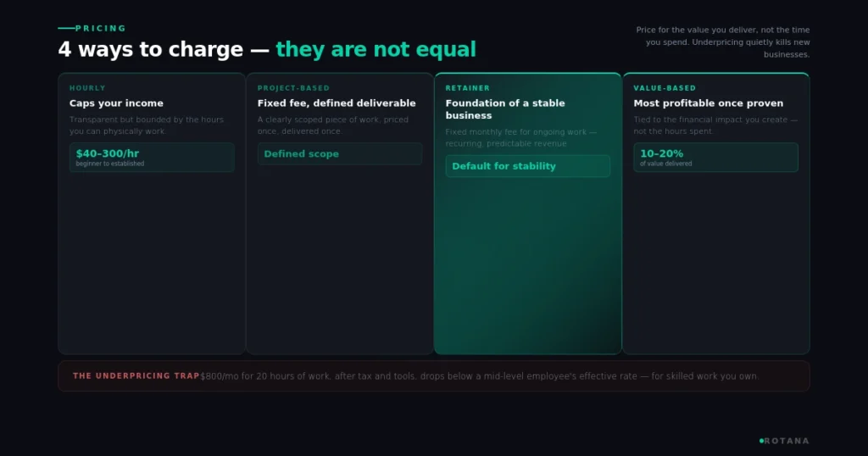
Task: Select the VALUE-BASED category label
Action: pyautogui.click(x=665, y=88)
